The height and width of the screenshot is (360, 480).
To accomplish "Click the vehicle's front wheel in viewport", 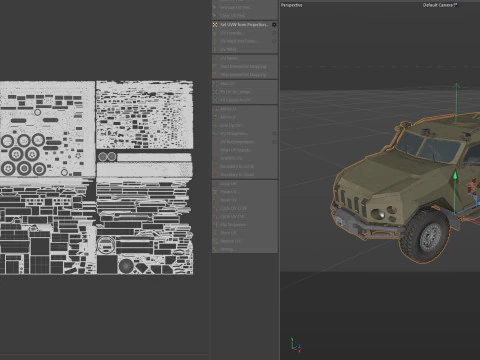I will coord(426,235).
